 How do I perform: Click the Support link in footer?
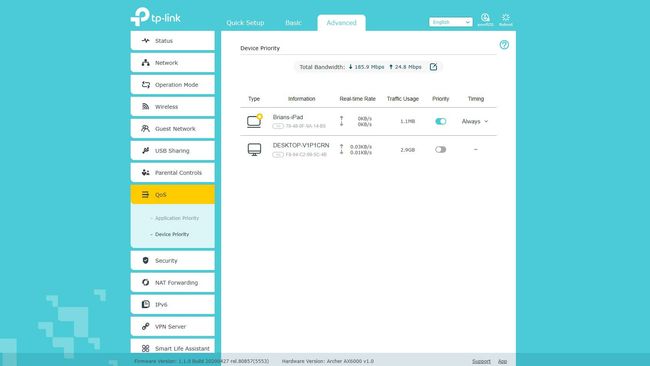(481, 361)
